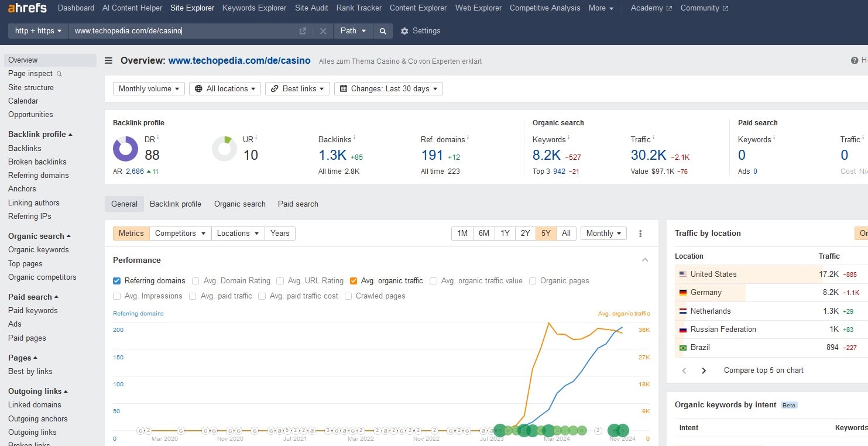868x446 pixels.
Task: Click the DR donut chart
Action: point(125,149)
